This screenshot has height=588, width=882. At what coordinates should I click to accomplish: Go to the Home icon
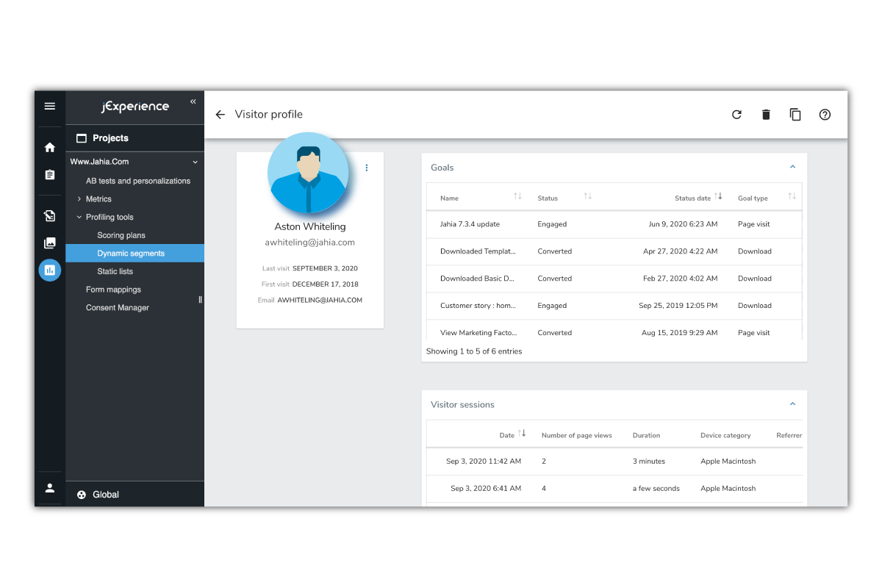[x=49, y=148]
